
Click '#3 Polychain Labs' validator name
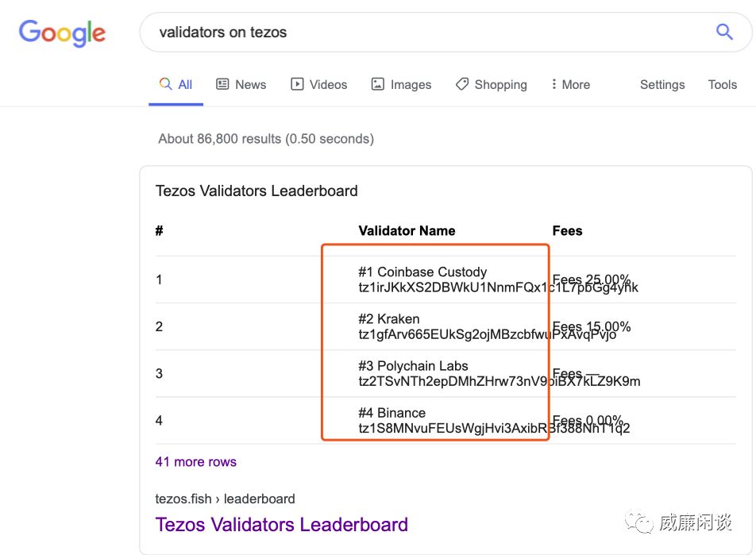(413, 366)
